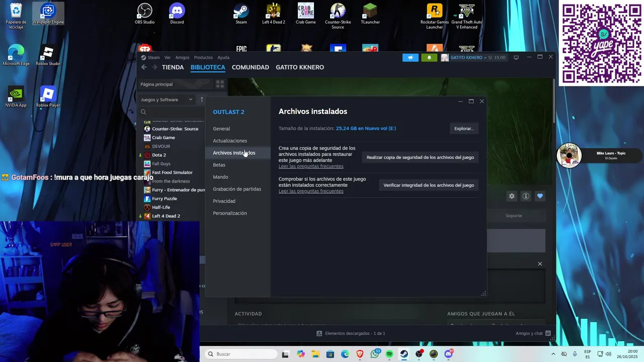Launch Crab Game desktop shortcut
The image size is (644, 362).
[x=305, y=14]
